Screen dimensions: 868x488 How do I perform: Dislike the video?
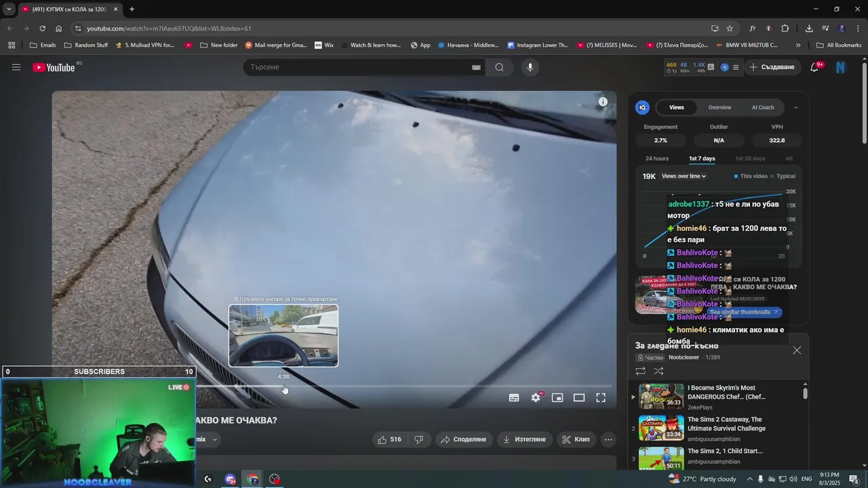(418, 439)
